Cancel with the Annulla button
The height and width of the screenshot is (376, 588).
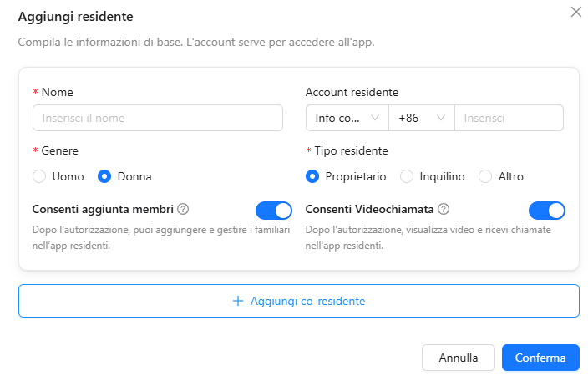[x=459, y=358]
